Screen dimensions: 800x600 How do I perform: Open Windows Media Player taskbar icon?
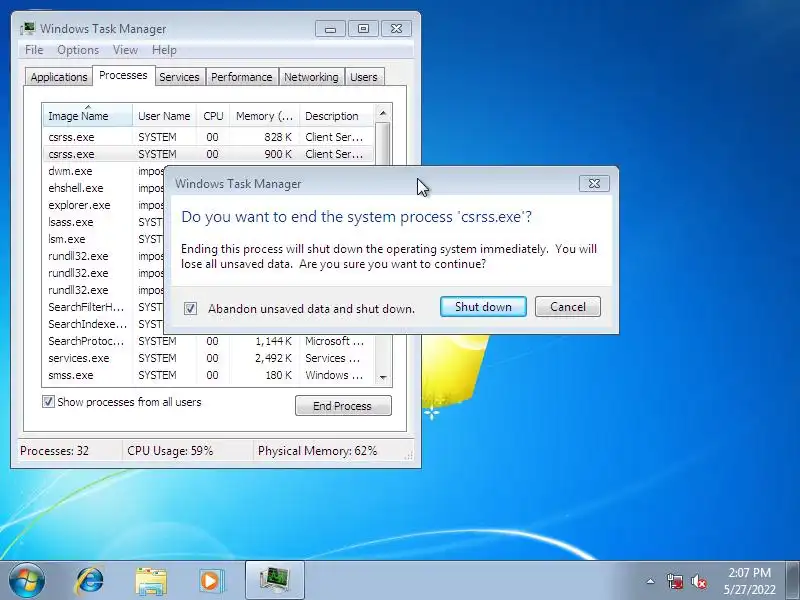210,581
